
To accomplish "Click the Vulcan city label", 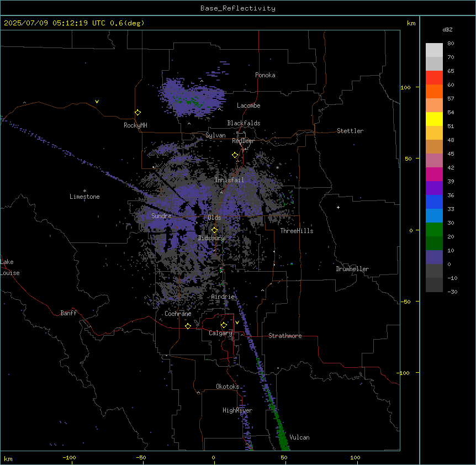I will [299, 437].
